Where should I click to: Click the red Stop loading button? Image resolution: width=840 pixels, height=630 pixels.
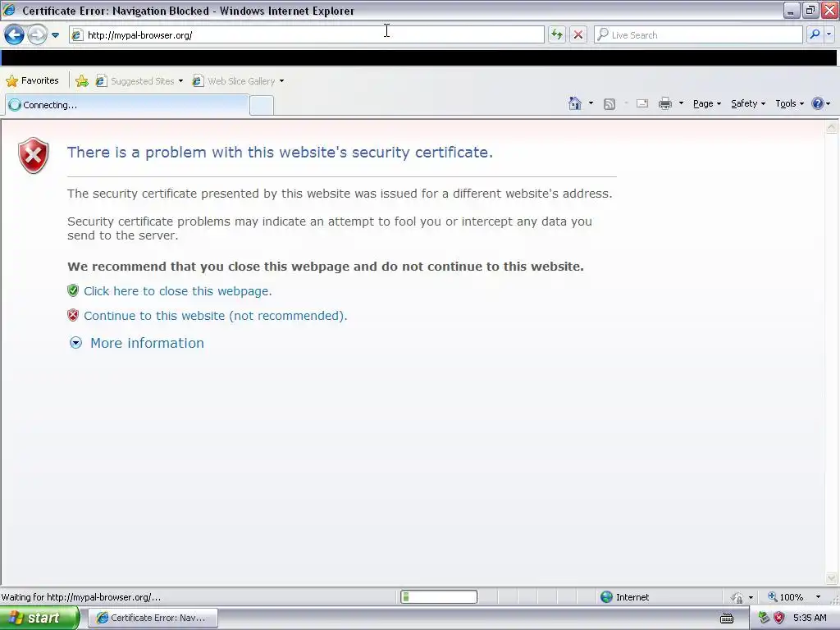tap(578, 34)
